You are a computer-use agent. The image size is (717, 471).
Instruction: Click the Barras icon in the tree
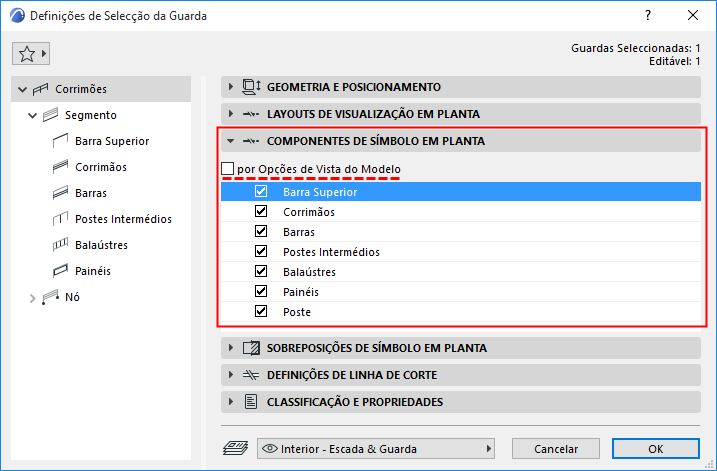pyautogui.click(x=59, y=193)
